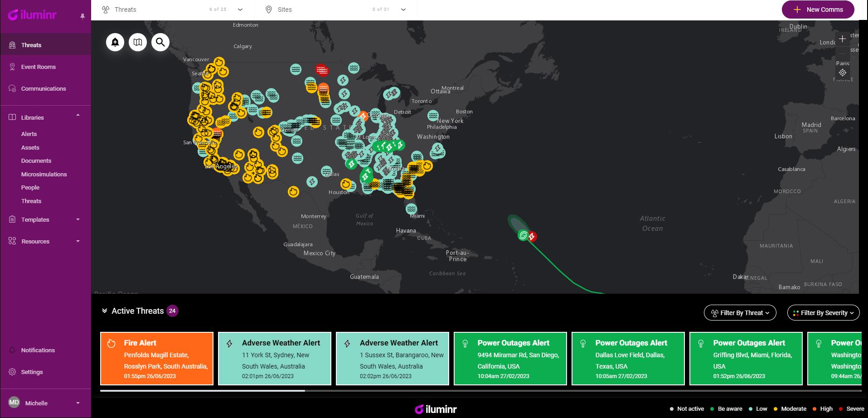Open Filter By Threat dropdown
The width and height of the screenshot is (868, 418).
[740, 313]
